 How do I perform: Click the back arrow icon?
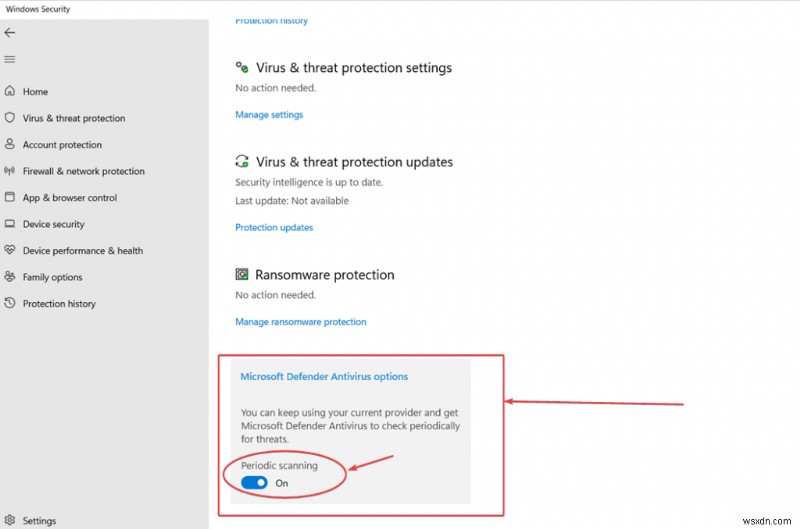10,32
